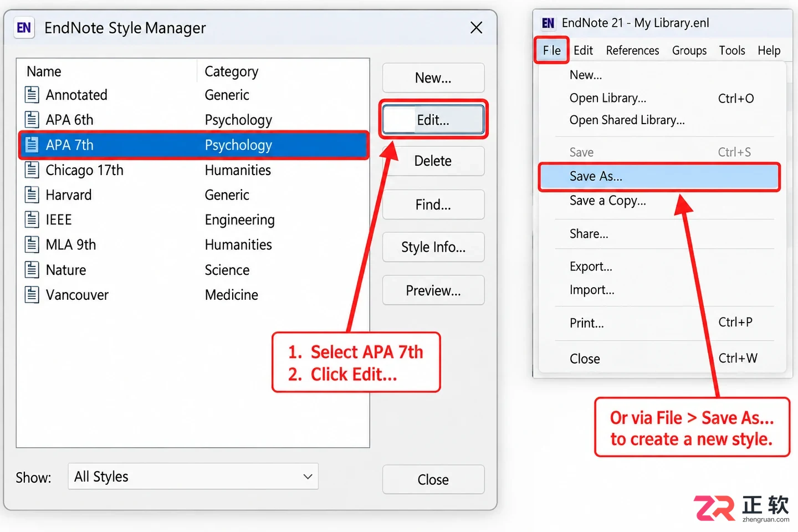Click the Close button below Preview
This screenshot has height=532, width=798.
(x=433, y=479)
